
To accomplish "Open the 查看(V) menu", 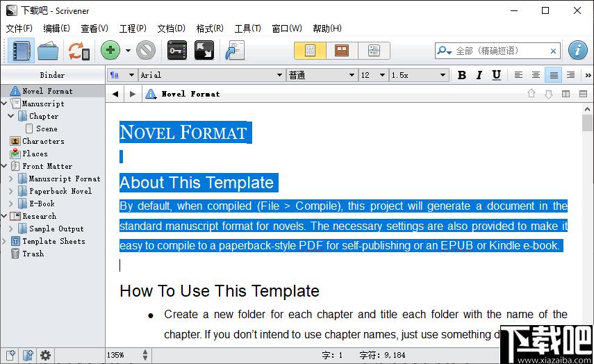I will coord(94,28).
